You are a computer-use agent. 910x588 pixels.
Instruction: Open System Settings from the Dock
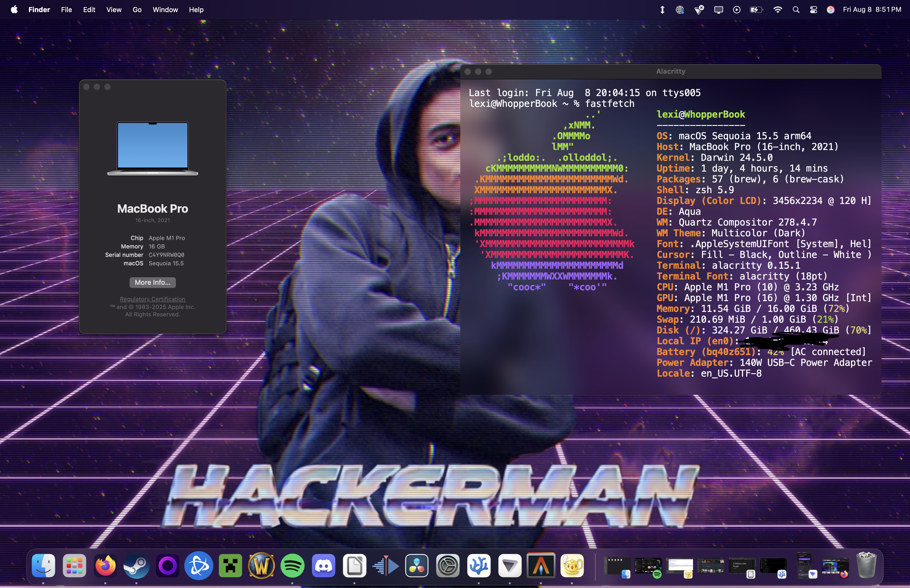pos(448,565)
